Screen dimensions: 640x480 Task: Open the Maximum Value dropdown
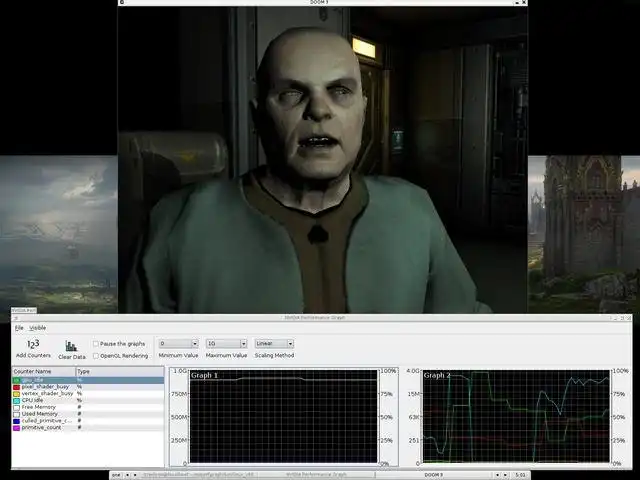227,344
